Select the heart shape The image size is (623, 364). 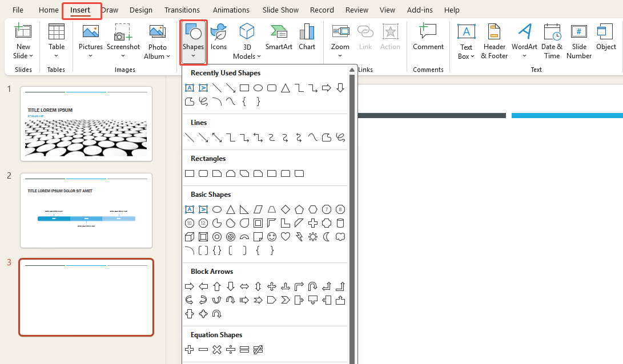[286, 236]
